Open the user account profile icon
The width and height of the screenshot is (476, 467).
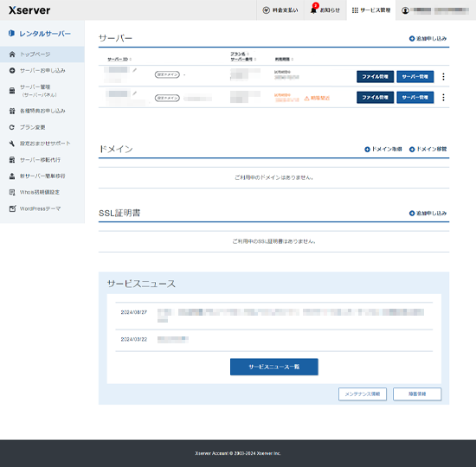pyautogui.click(x=405, y=10)
